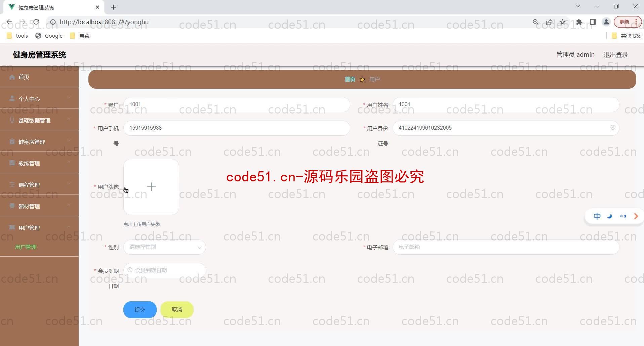The image size is (644, 346).
Task: Click the star icon in breadcrumb bar
Action: coord(362,80)
